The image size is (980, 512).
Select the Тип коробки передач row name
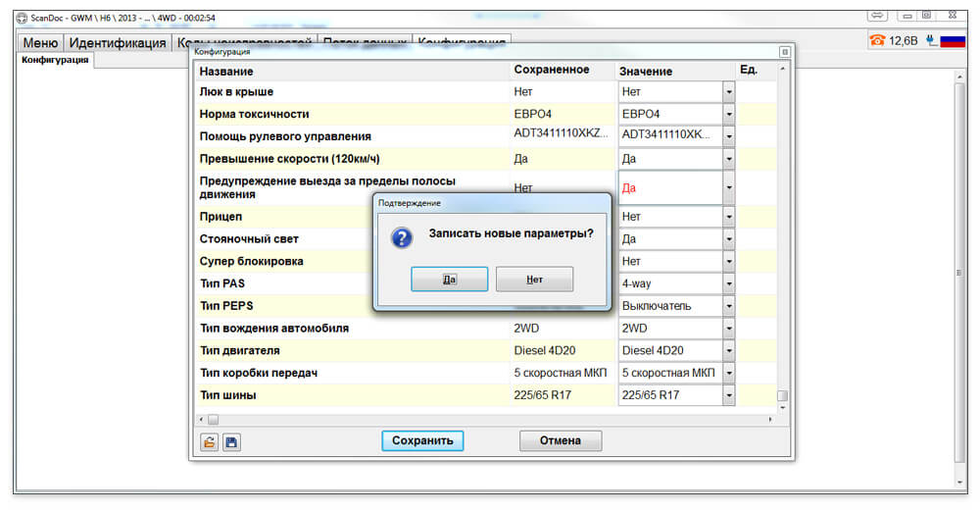258,373
